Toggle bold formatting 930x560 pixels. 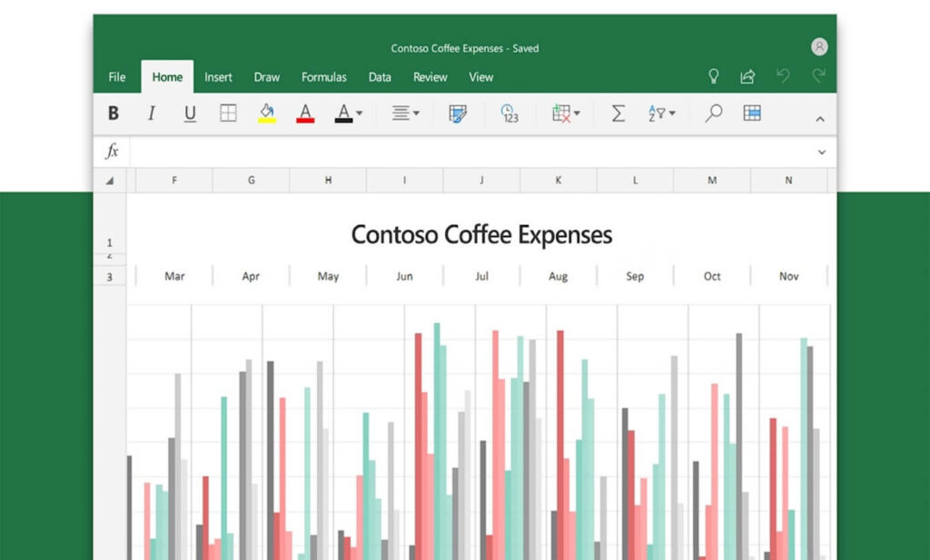point(114,113)
